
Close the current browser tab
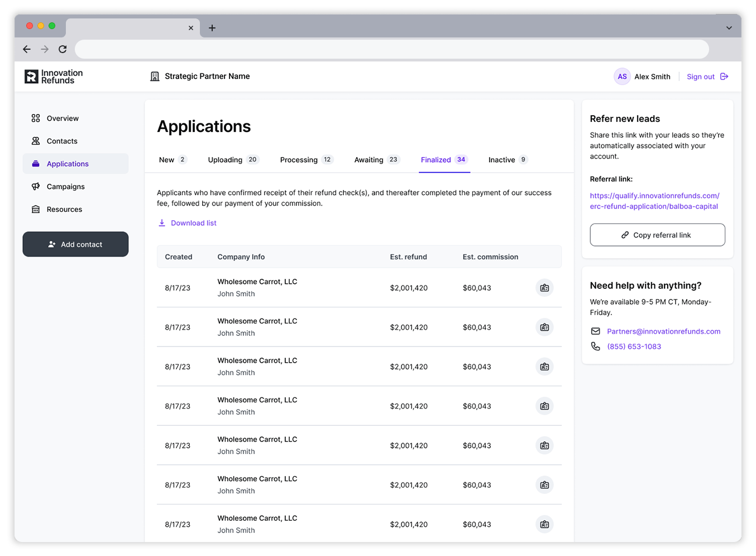point(191,28)
